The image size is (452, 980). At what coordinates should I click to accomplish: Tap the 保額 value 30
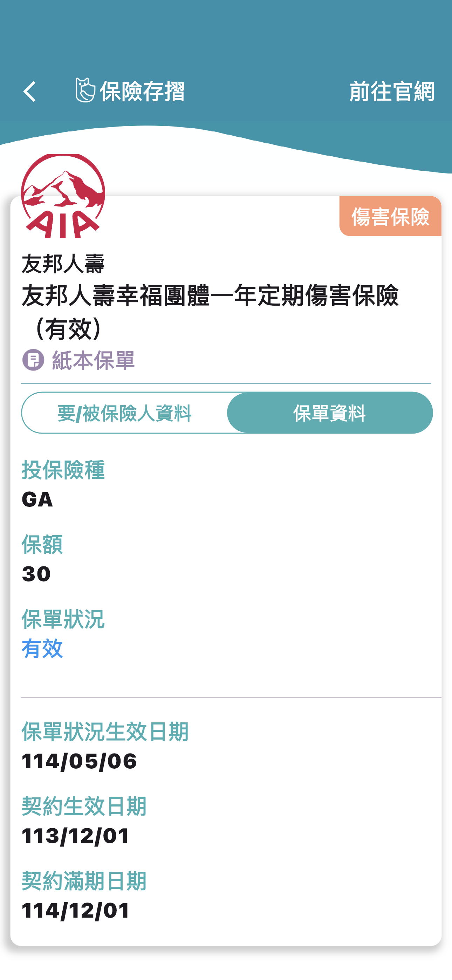click(x=36, y=574)
